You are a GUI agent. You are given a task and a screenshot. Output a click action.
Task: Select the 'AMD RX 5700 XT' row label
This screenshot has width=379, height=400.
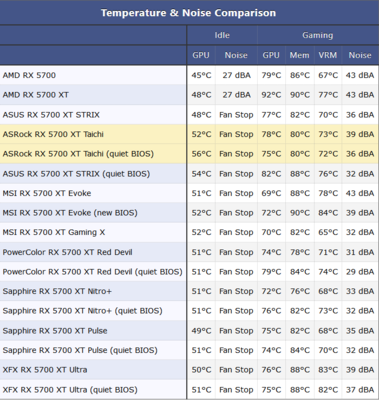pos(36,95)
